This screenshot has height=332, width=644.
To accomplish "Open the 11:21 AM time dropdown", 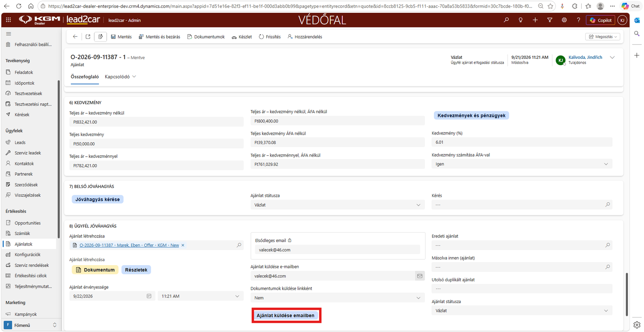I will (x=200, y=296).
